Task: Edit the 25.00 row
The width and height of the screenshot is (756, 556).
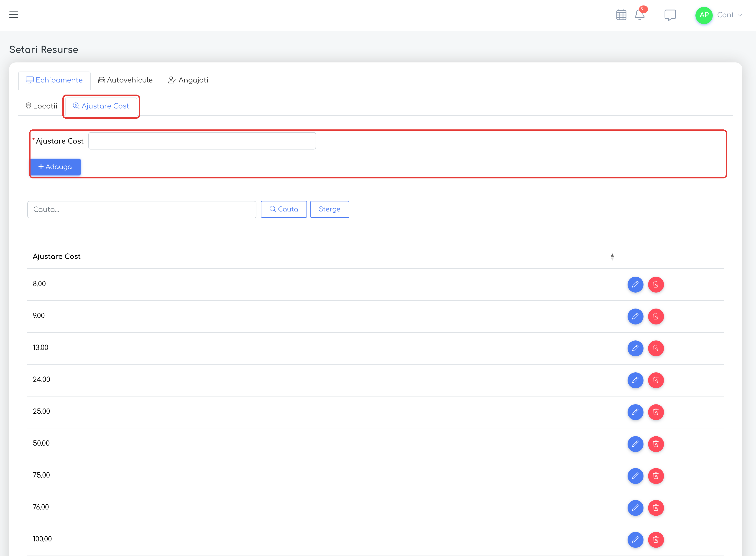Action: pyautogui.click(x=635, y=412)
